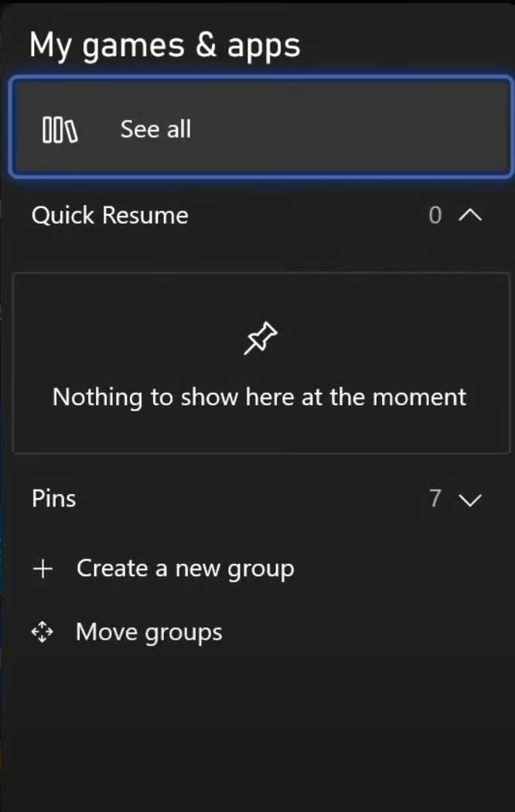Click the Pins count 7
Image resolution: width=515 pixels, height=812 pixels.
click(x=435, y=499)
